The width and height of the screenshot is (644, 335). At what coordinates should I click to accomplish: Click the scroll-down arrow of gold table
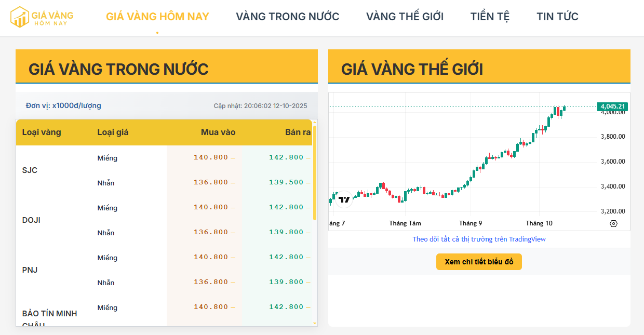pos(315,323)
